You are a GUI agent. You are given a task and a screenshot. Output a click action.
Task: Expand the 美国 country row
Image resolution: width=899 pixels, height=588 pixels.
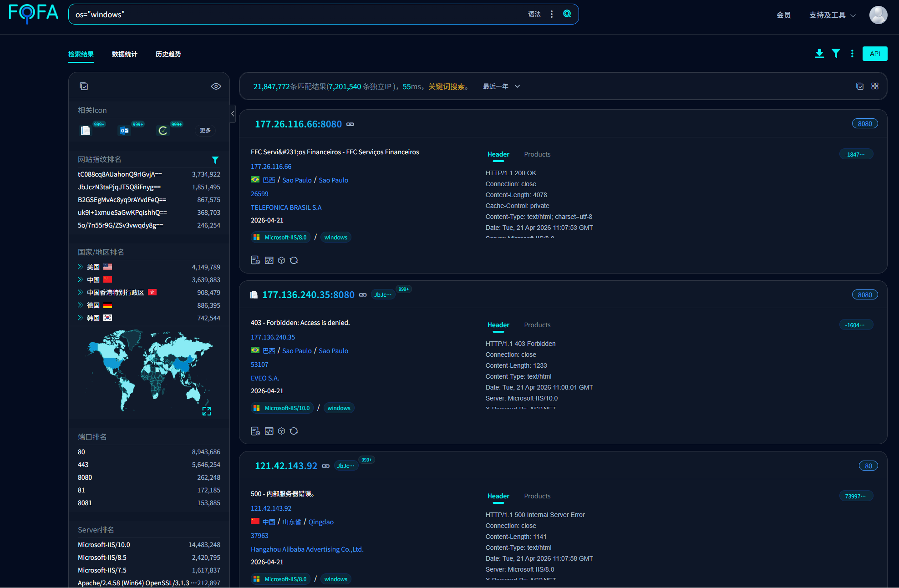(x=80, y=267)
